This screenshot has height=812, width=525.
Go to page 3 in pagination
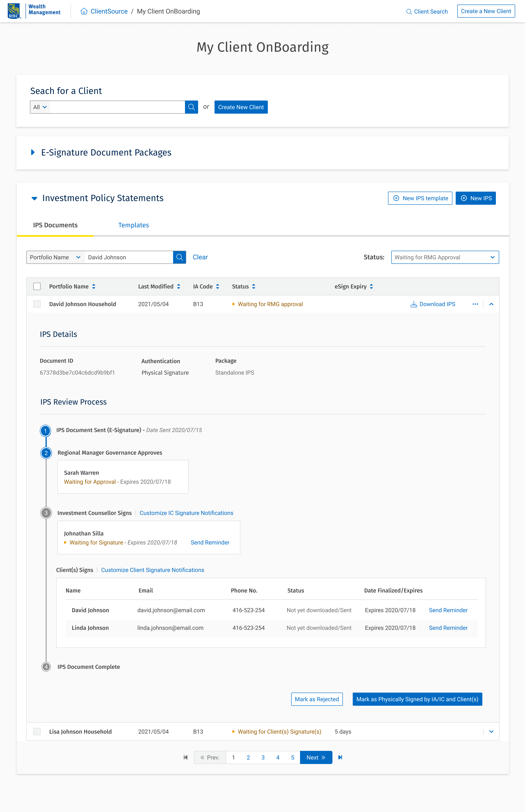[x=263, y=757]
